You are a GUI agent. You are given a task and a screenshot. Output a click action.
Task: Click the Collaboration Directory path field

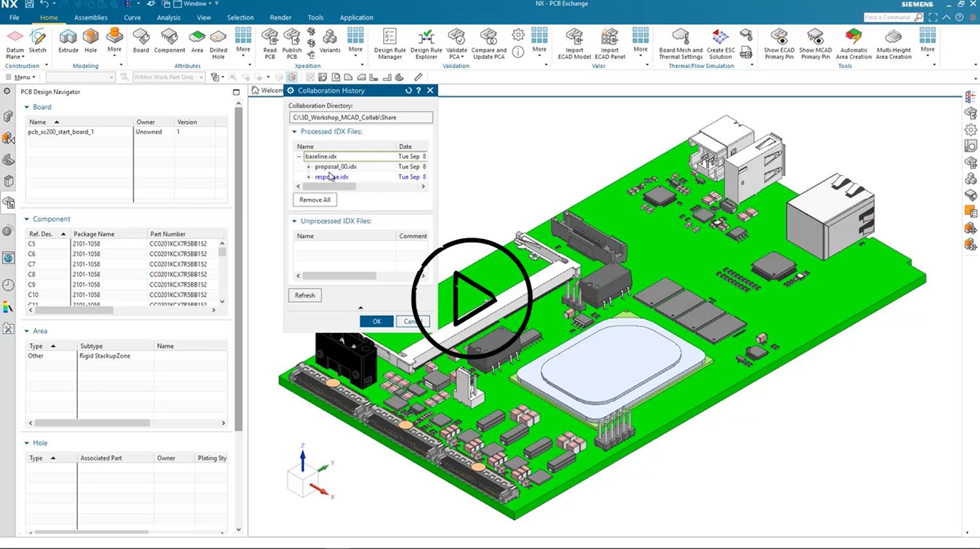click(360, 117)
